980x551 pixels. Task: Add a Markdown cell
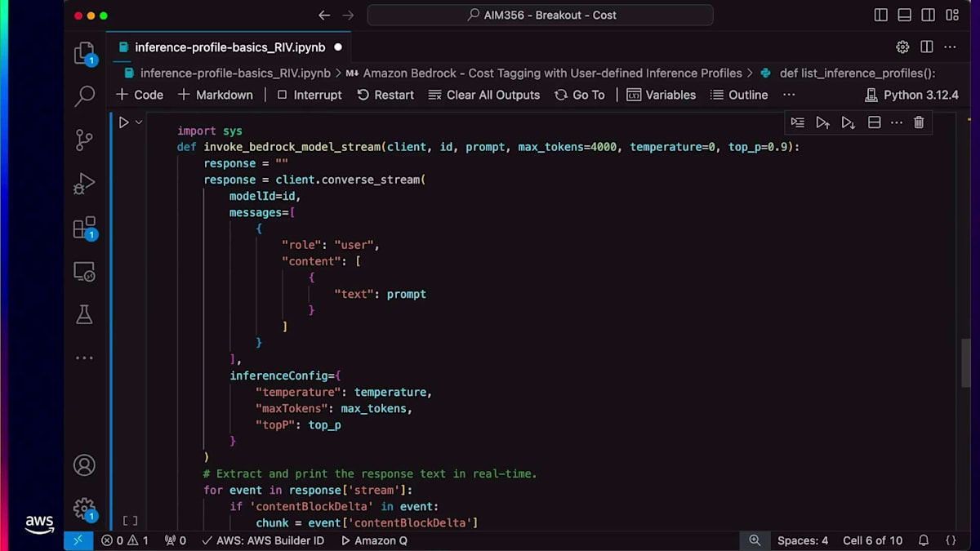(x=216, y=95)
